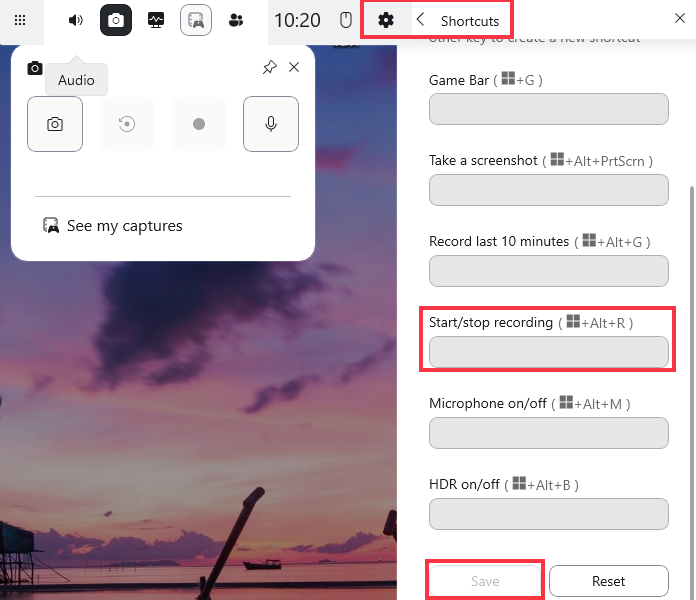696x600 pixels.
Task: Close the Capture widget
Action: (294, 67)
